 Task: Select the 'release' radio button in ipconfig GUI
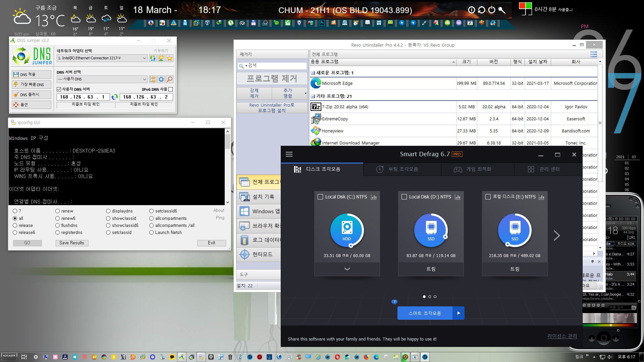click(x=15, y=225)
